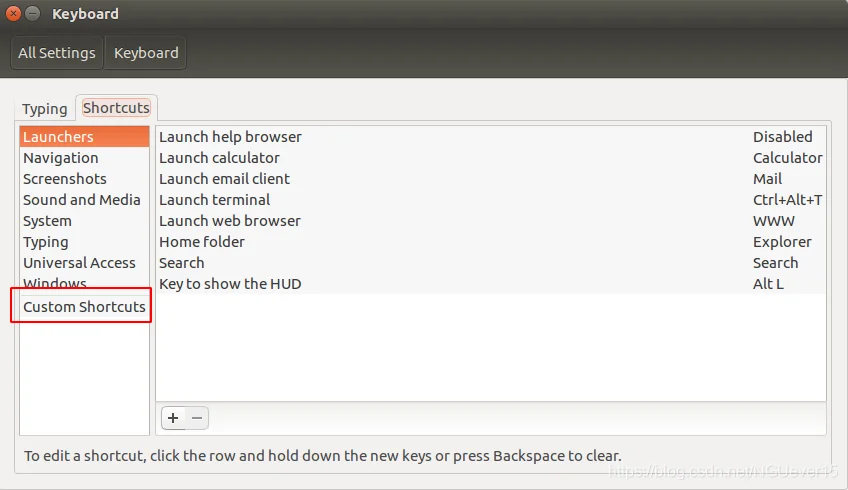Minimize the Keyboard window
The image size is (848, 490).
pyautogui.click(x=33, y=14)
